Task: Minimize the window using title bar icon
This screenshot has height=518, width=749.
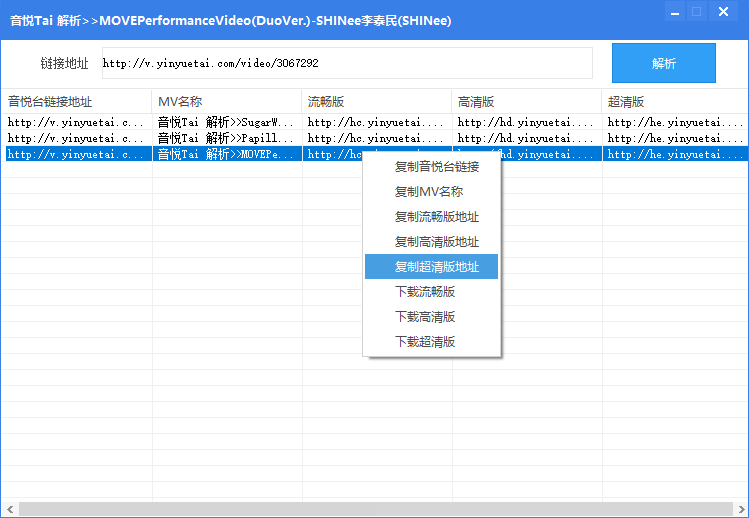Action: click(677, 12)
